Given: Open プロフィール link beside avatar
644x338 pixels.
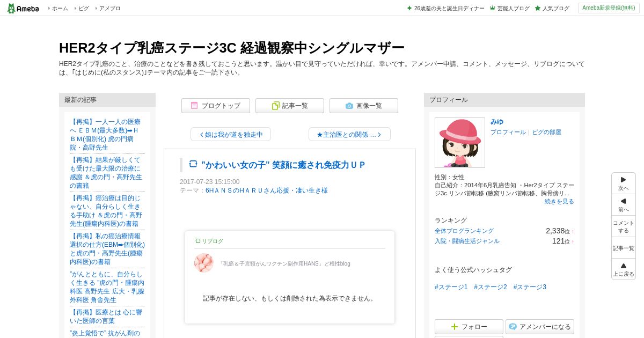Looking at the screenshot, I should (x=508, y=132).
